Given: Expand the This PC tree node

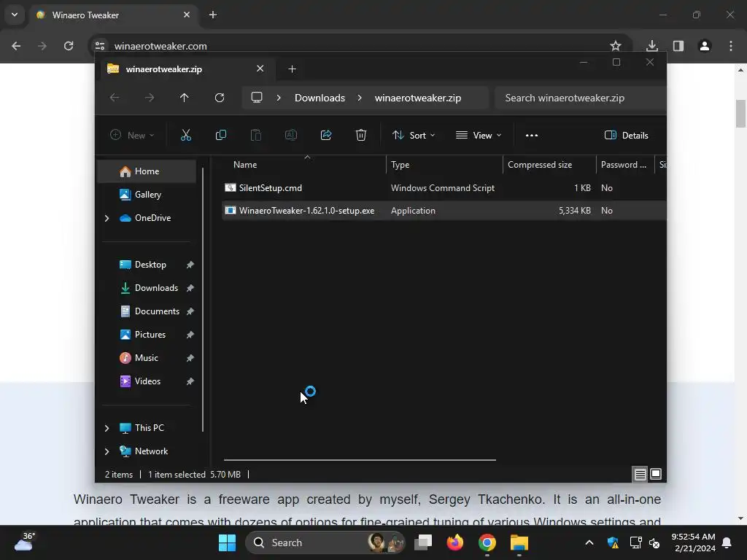Looking at the screenshot, I should 107,428.
